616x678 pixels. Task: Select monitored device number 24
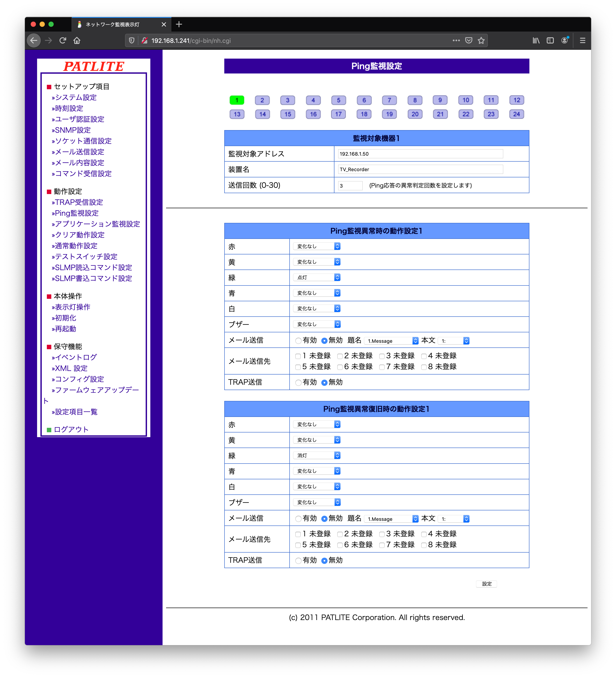[517, 114]
